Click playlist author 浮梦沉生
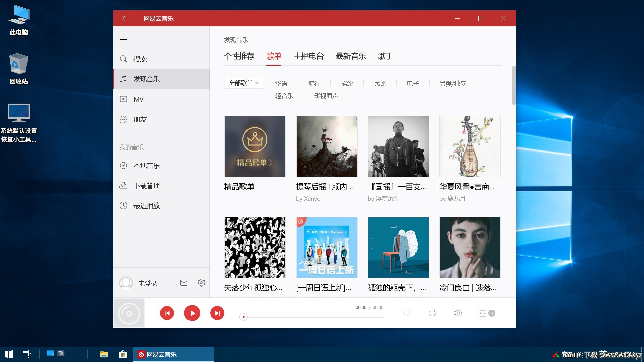Image resolution: width=644 pixels, height=362 pixels. (x=388, y=199)
